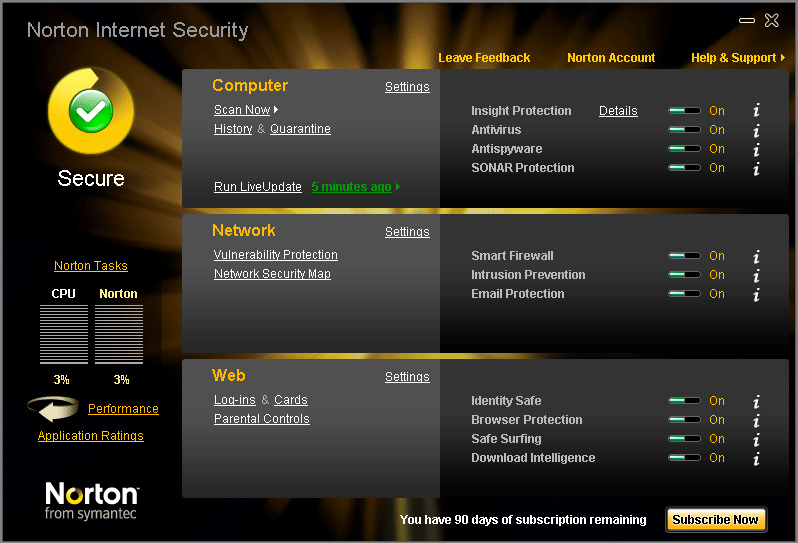Toggle Download Intelligence switch
This screenshot has height=543, width=798.
685,458
